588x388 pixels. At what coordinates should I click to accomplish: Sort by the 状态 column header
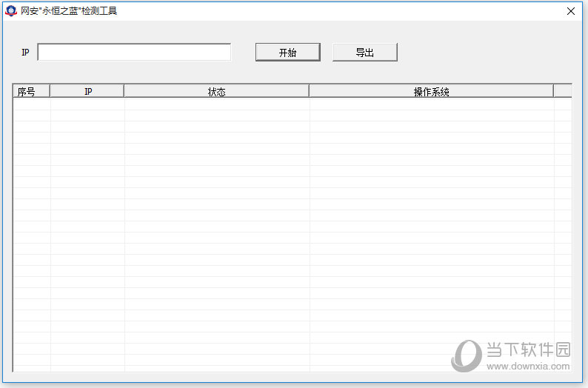pos(216,91)
